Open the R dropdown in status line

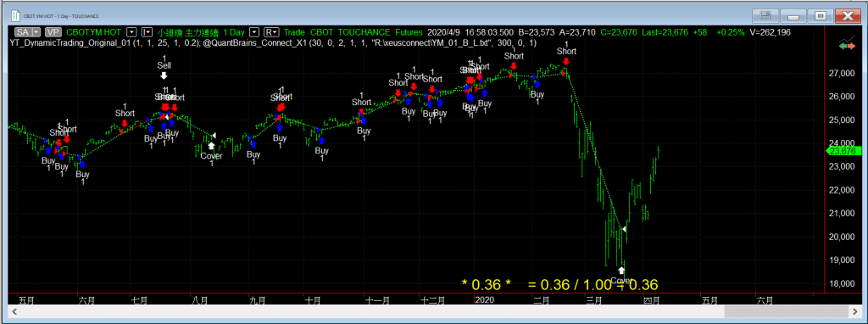click(271, 32)
